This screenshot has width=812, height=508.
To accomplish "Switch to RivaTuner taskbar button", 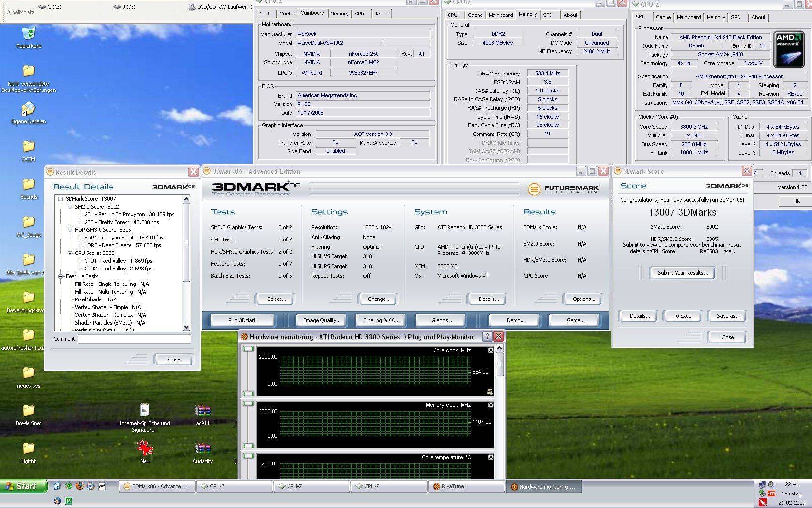I will (466, 486).
